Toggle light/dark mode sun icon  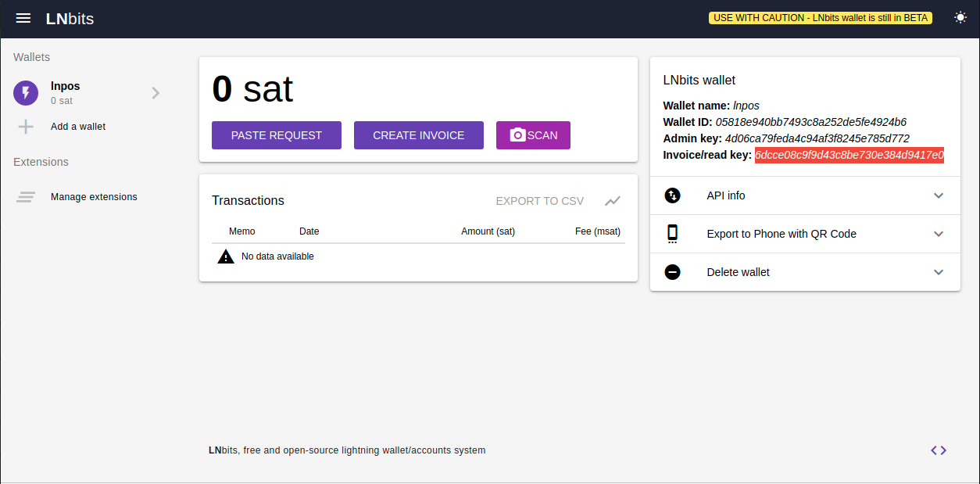[960, 18]
